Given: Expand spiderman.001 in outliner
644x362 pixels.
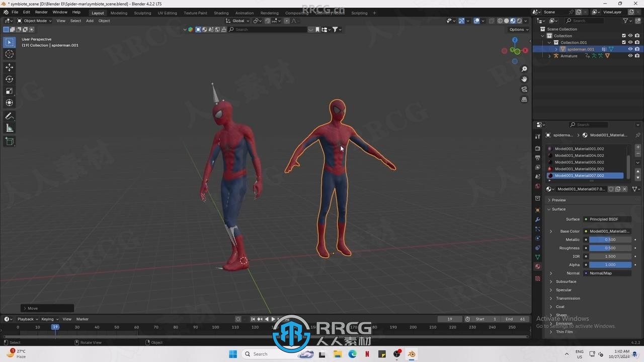Looking at the screenshot, I should point(556,49).
